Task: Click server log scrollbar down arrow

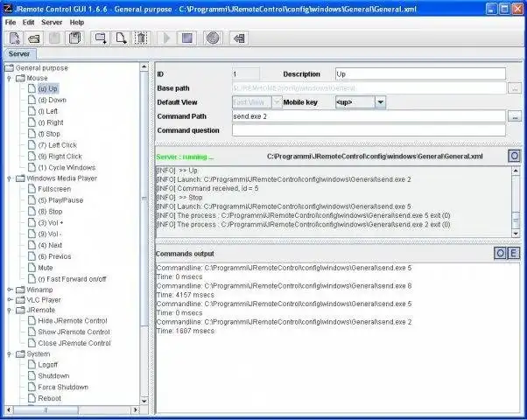Action: pos(516,233)
